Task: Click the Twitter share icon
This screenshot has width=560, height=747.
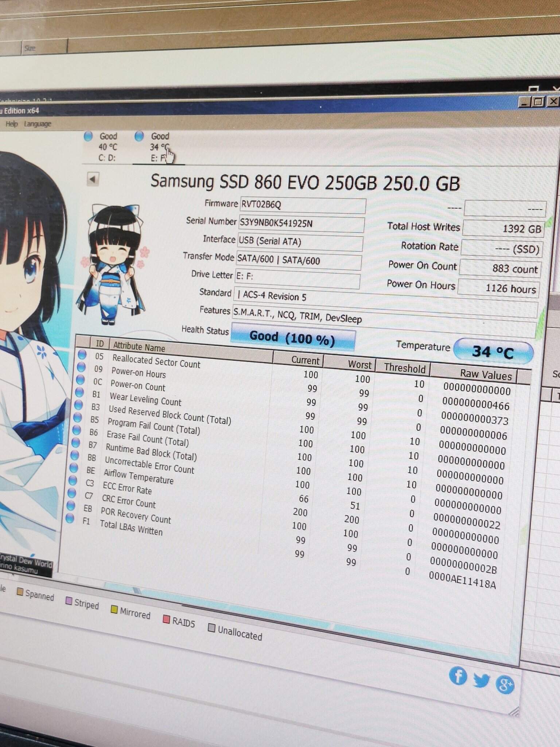Action: [481, 680]
